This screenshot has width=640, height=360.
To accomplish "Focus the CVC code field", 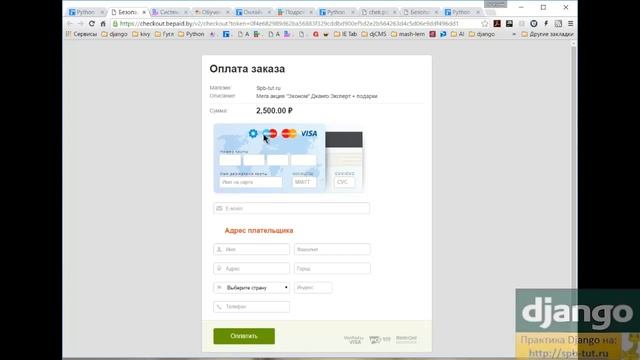I will coord(344,182).
